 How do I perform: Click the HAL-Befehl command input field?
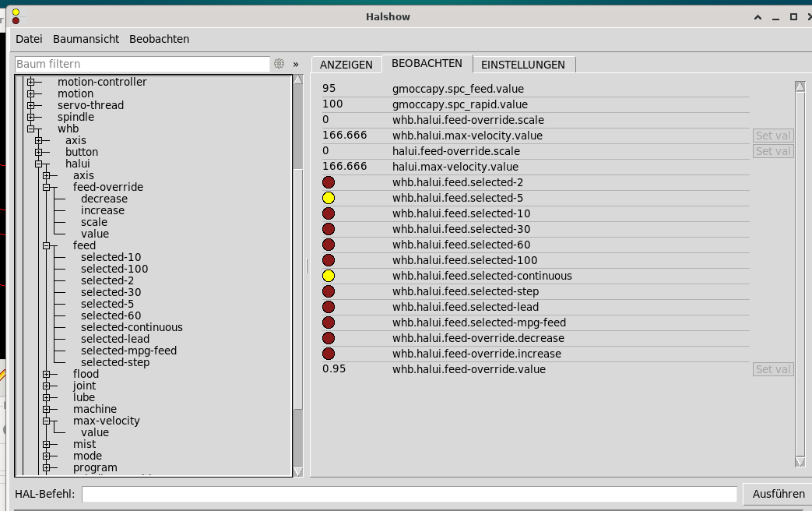tap(409, 494)
